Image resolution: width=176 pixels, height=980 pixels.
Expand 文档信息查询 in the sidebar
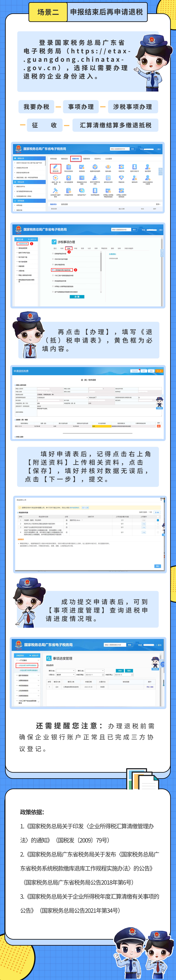pyautogui.click(x=27, y=691)
